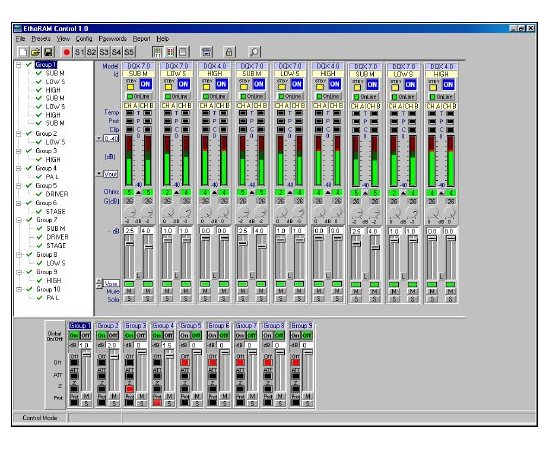Switch Group 8 global On

point(268,335)
